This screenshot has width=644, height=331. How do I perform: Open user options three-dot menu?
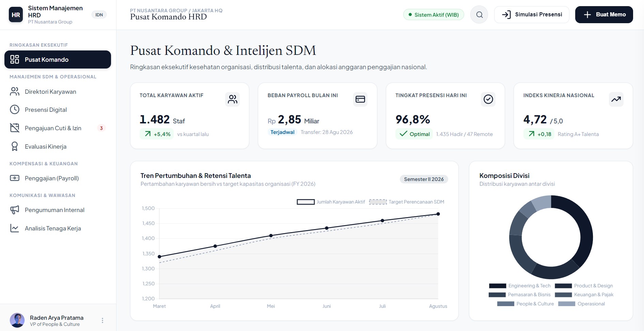click(x=103, y=320)
